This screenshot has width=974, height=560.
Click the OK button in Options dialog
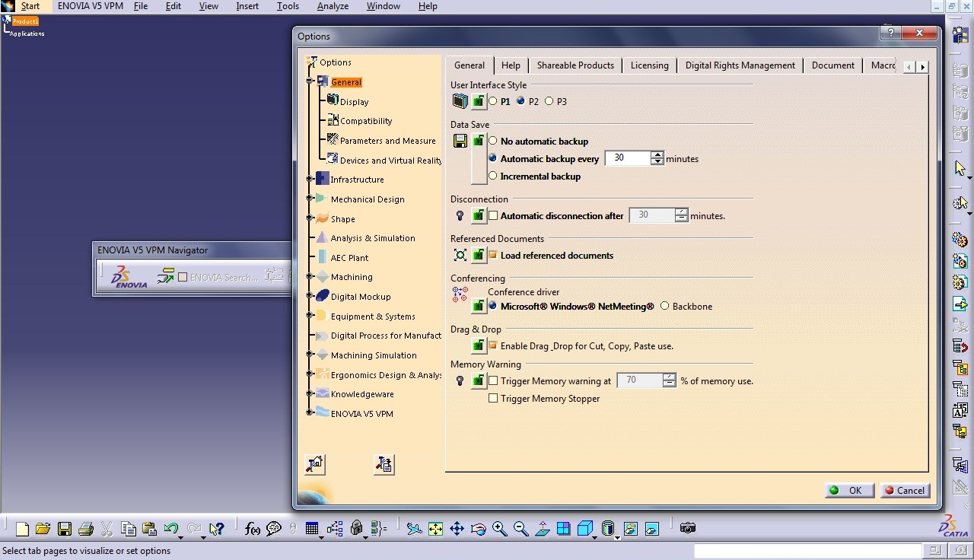(x=848, y=491)
